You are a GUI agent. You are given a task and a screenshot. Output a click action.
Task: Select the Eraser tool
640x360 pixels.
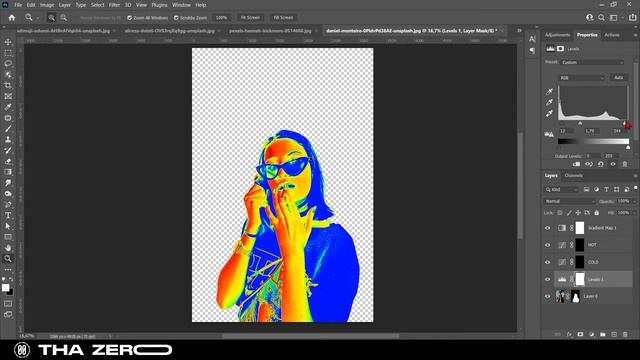click(x=8, y=161)
